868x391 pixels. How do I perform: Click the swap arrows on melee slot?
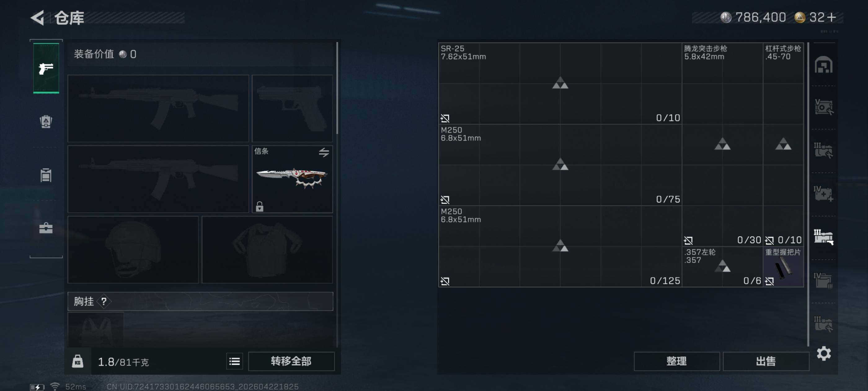click(x=324, y=152)
